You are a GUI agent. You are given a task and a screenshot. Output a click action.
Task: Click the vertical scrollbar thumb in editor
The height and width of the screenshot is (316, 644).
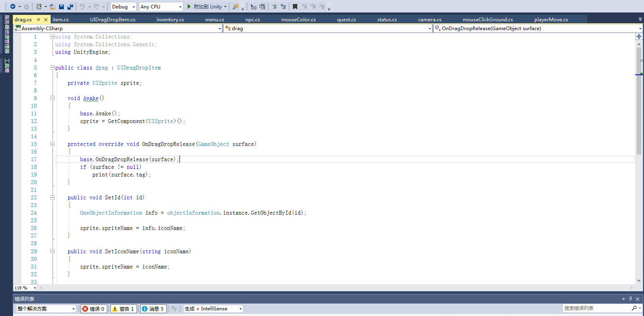[639, 101]
